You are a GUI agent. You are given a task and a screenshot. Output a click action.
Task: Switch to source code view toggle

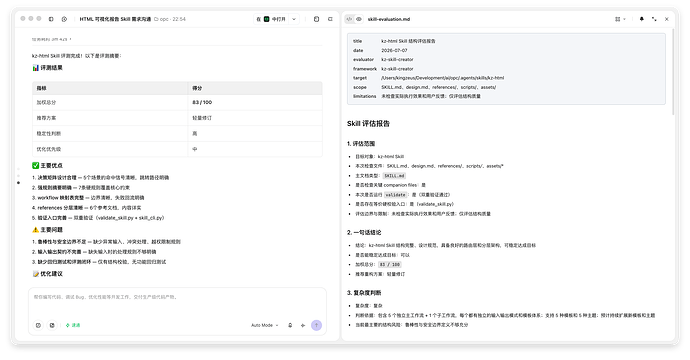pyautogui.click(x=349, y=19)
